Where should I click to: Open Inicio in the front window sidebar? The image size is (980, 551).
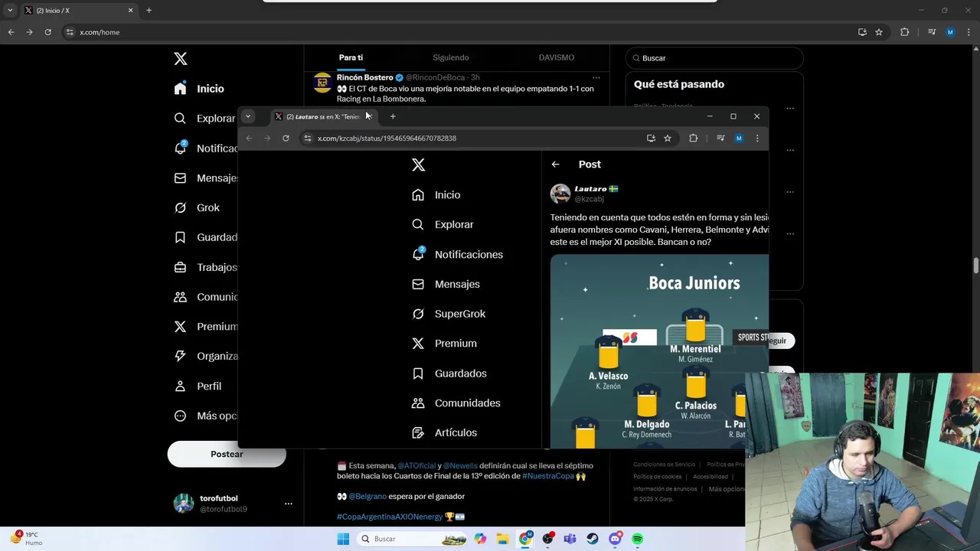[x=436, y=195]
